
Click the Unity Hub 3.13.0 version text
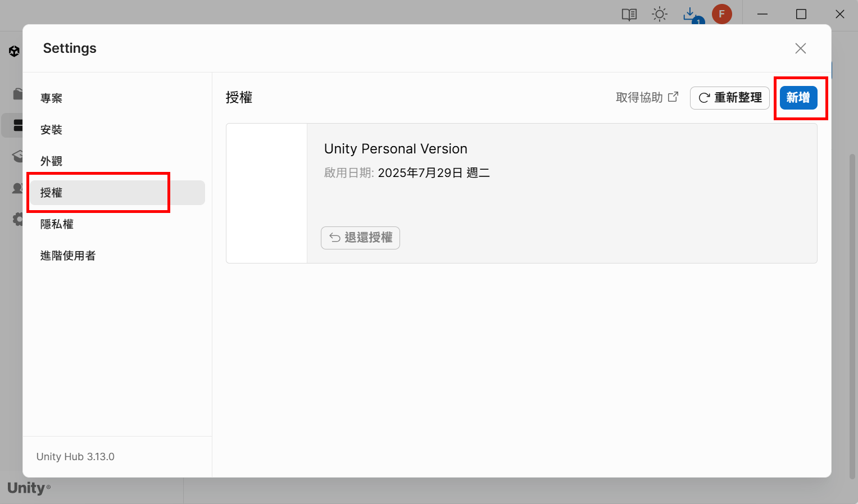pyautogui.click(x=75, y=457)
